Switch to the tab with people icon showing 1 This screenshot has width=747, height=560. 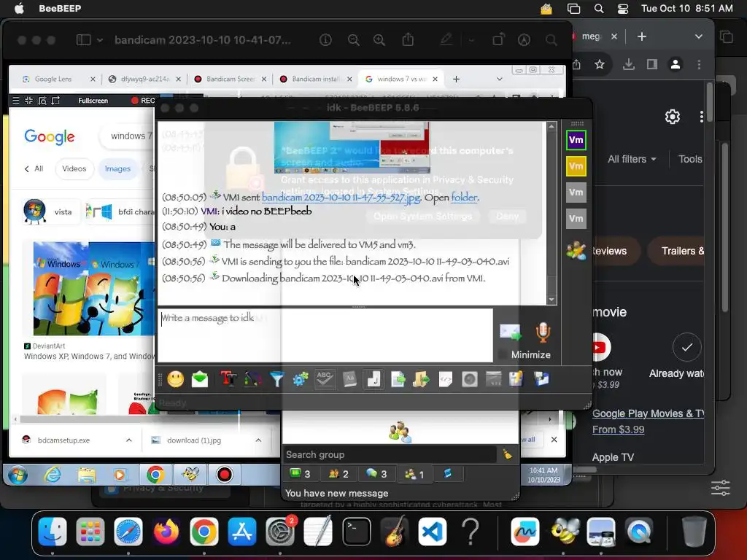414,474
